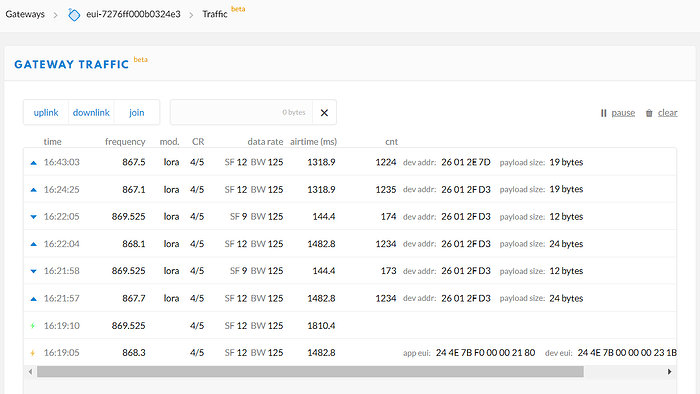Image resolution: width=700 pixels, height=394 pixels.
Task: Click downlink arrow icon for 16:22:05 row
Action: (33, 217)
